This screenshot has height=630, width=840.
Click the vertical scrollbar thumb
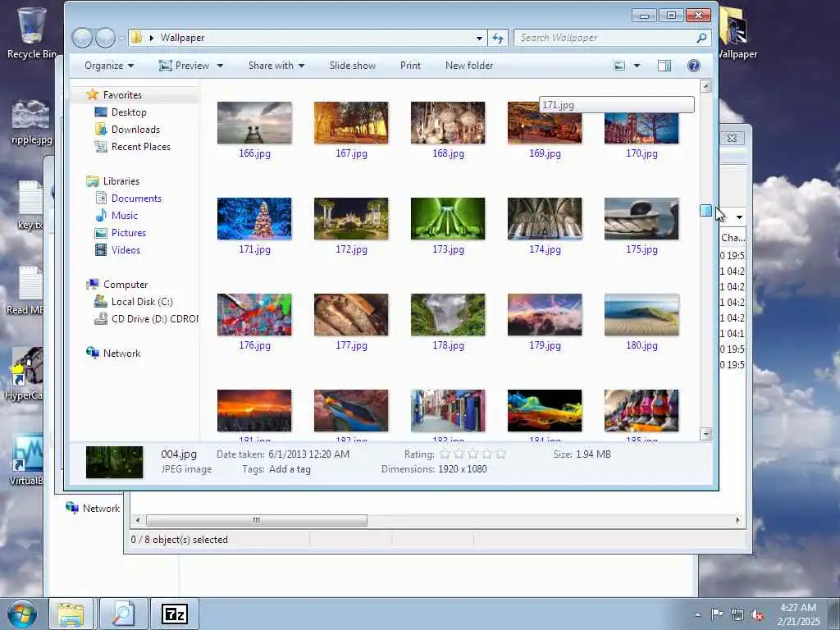click(x=706, y=211)
